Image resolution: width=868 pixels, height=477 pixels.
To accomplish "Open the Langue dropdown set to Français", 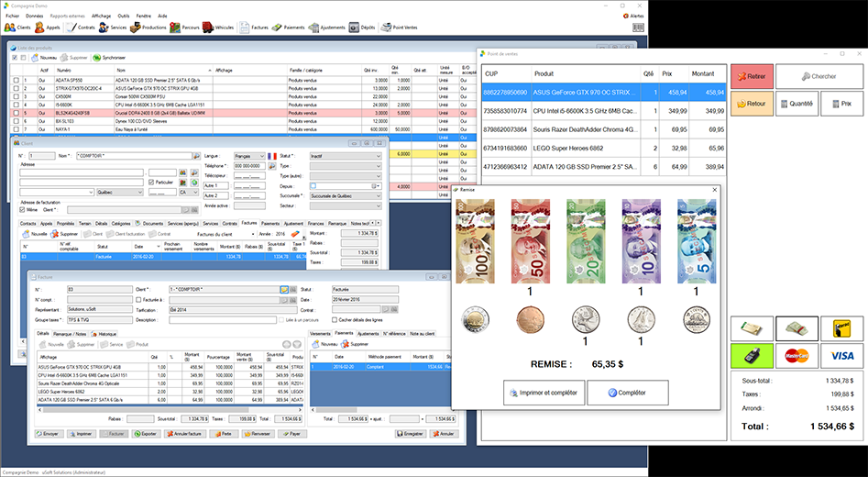I will coord(249,156).
